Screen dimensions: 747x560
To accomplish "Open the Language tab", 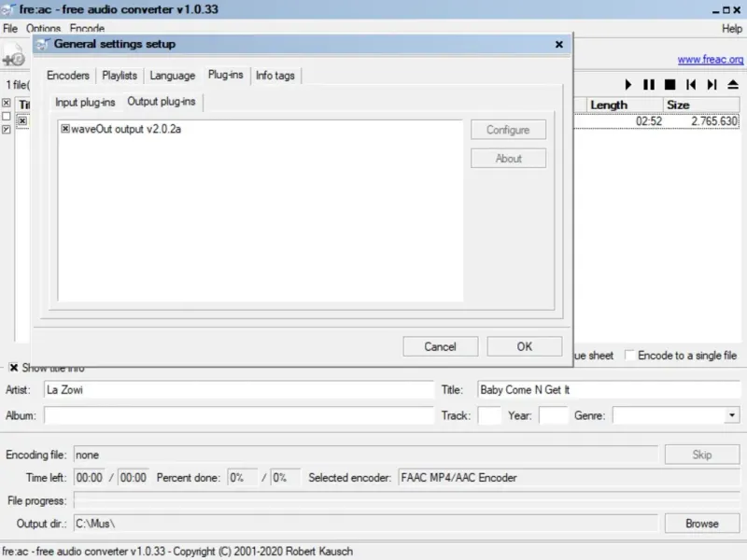I will point(173,76).
